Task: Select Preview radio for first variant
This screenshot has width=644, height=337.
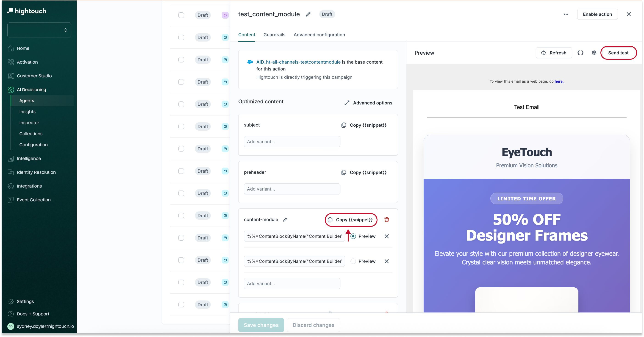Action: [x=353, y=236]
